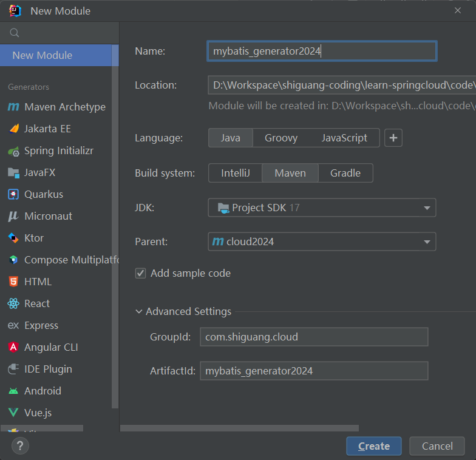The height and width of the screenshot is (460, 476).
Task: Click the Micronaut mu icon
Action: (13, 216)
